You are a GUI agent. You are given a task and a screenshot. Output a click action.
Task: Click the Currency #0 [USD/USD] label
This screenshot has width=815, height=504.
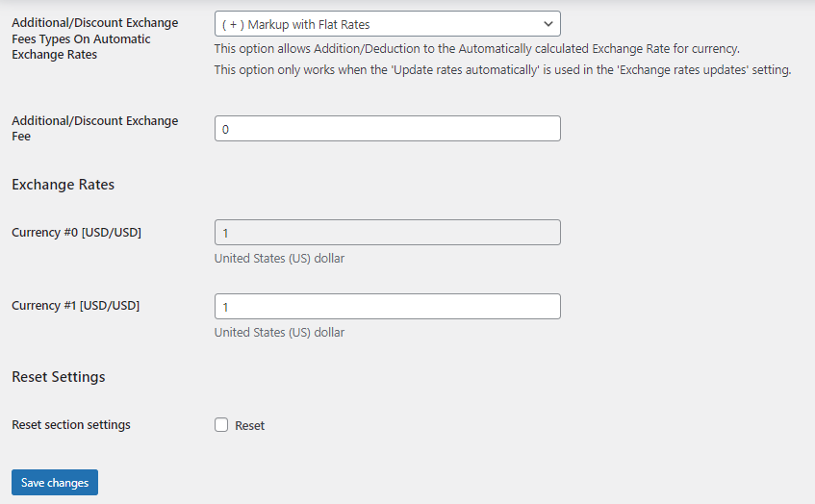(x=76, y=232)
